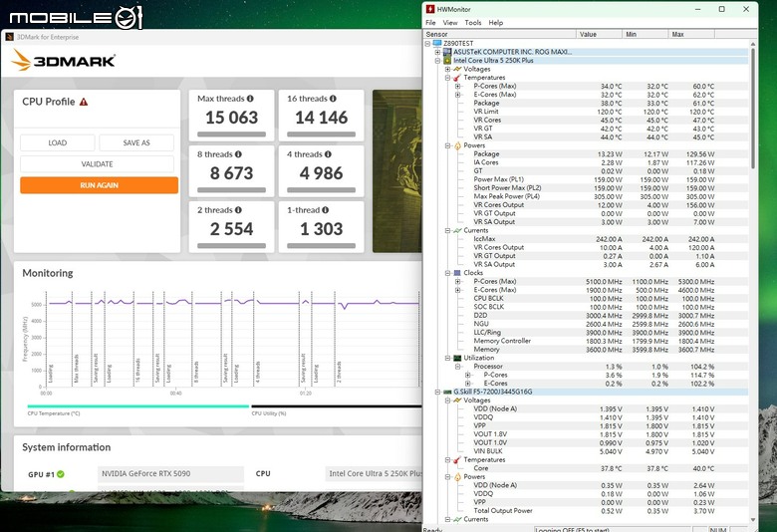Image resolution: width=777 pixels, height=532 pixels.
Task: Click the LOAD button in 3DMark
Action: [58, 142]
